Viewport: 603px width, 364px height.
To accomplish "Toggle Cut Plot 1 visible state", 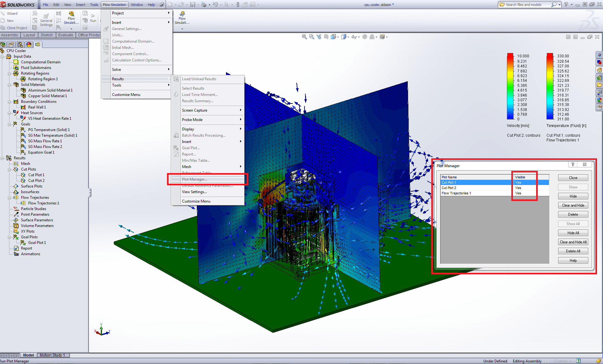I will 518,182.
